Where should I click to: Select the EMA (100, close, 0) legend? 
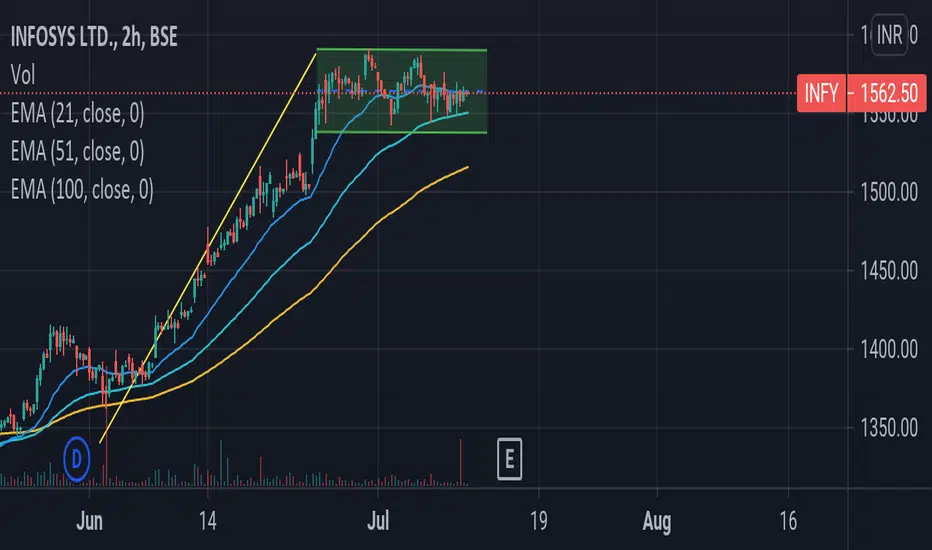tap(82, 189)
